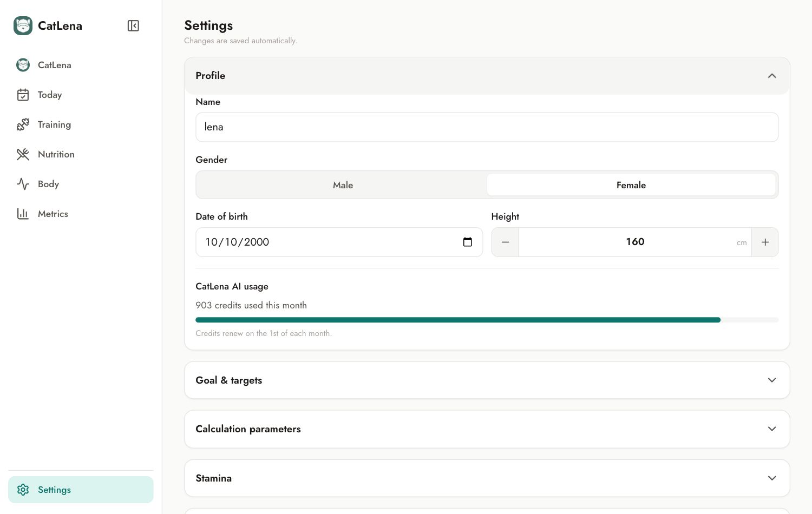
Task: Navigate to the Body page
Action: click(x=81, y=184)
